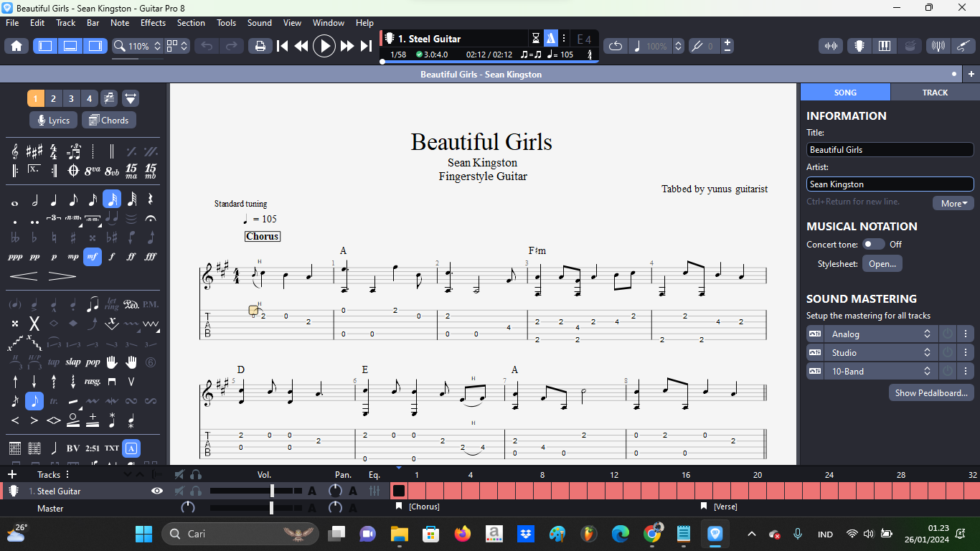Open the line-in cable settings icon

point(963,46)
